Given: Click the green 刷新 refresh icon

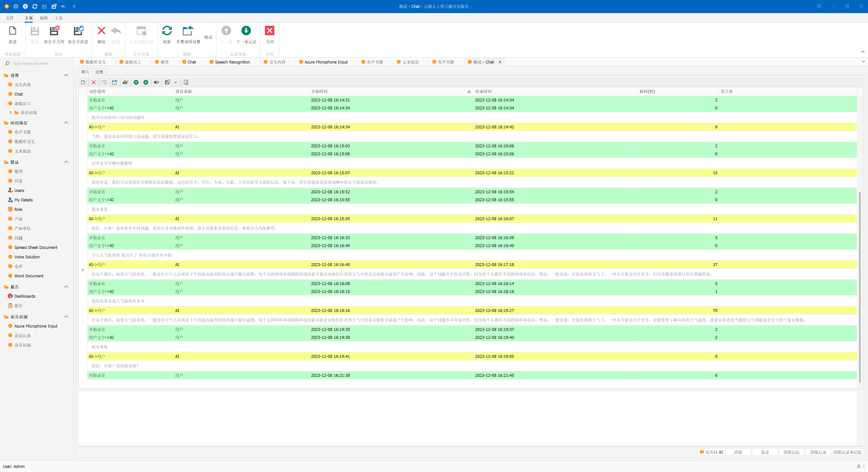Looking at the screenshot, I should pyautogui.click(x=167, y=31).
